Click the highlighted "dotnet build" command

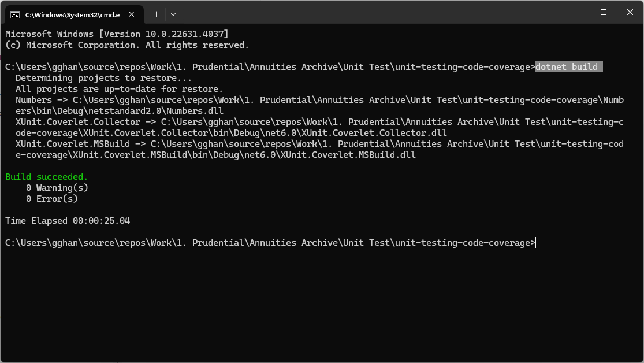coord(569,67)
